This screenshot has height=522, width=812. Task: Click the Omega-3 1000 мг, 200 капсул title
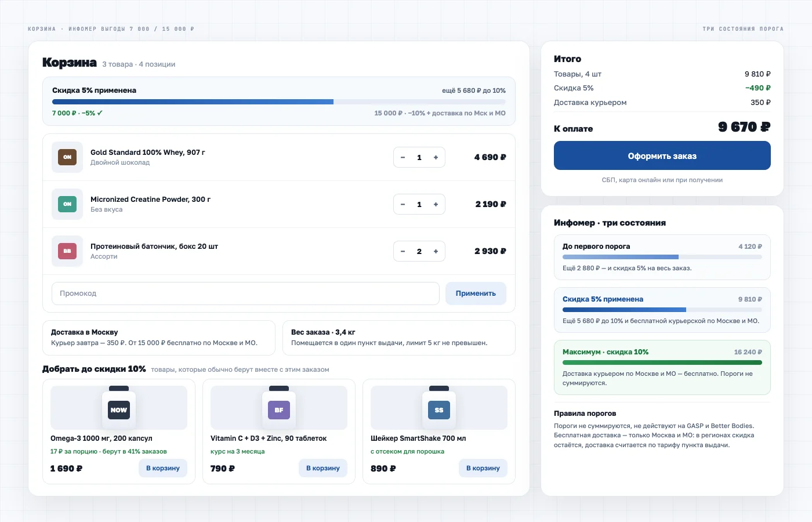point(101,438)
